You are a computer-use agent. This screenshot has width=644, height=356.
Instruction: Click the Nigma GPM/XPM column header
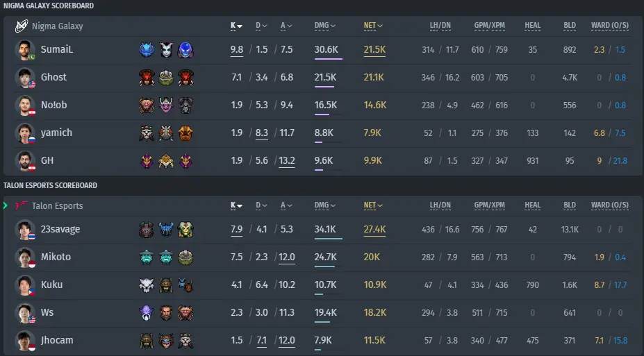point(489,26)
